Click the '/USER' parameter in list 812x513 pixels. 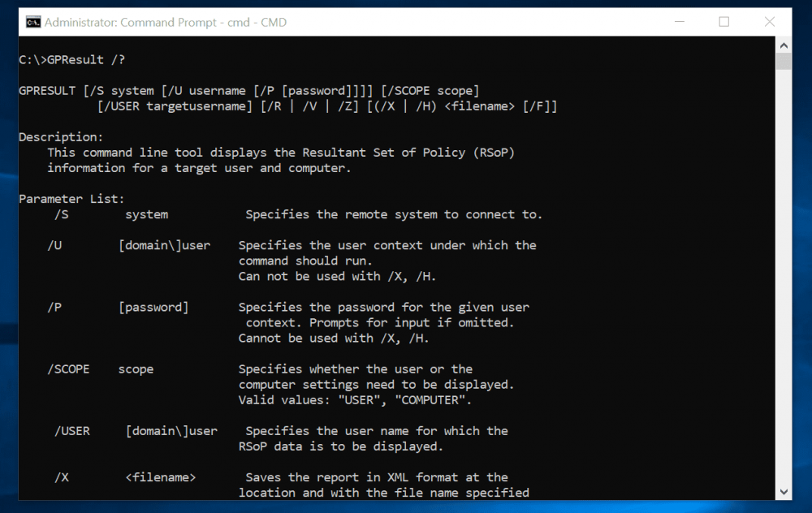(72, 431)
